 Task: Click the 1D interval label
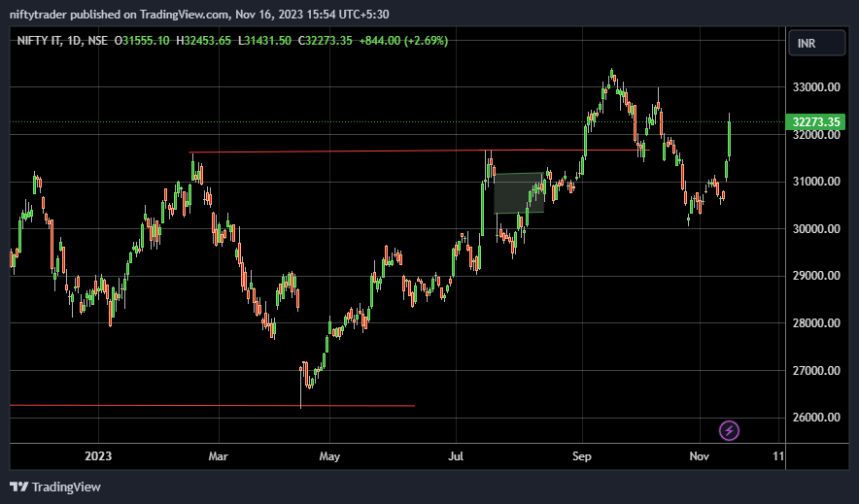(74, 41)
